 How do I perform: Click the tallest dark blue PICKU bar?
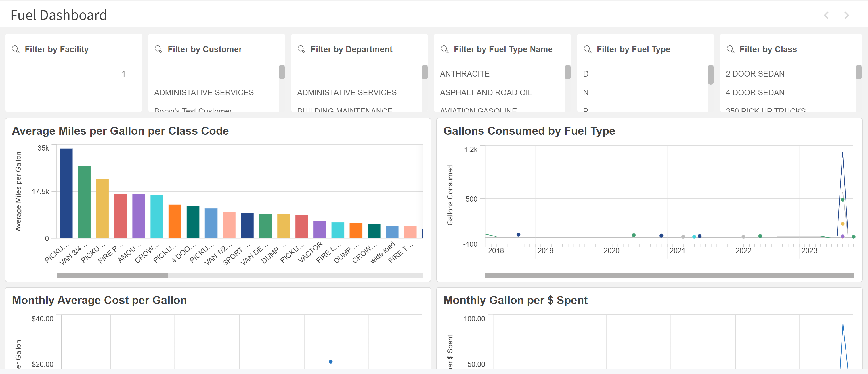click(66, 193)
